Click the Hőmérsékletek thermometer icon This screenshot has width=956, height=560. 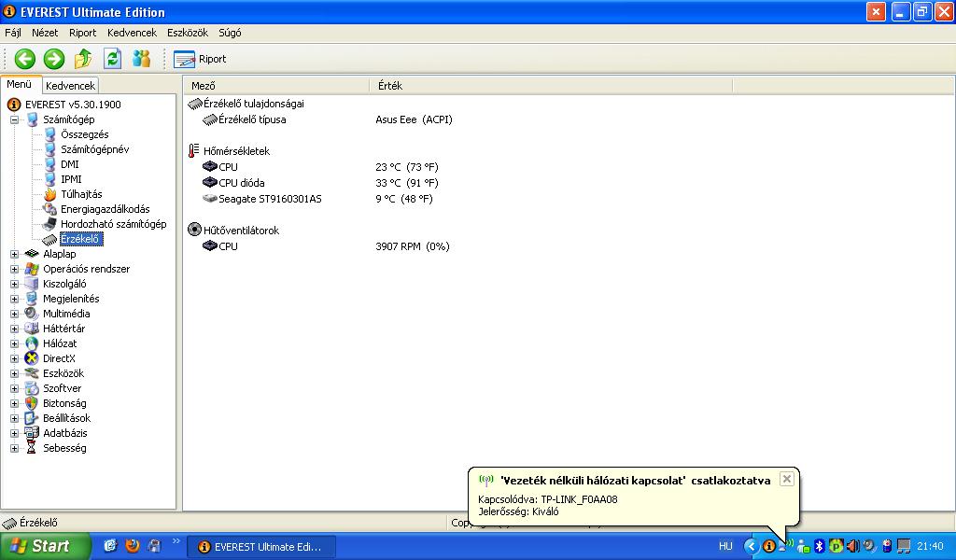[x=194, y=150]
